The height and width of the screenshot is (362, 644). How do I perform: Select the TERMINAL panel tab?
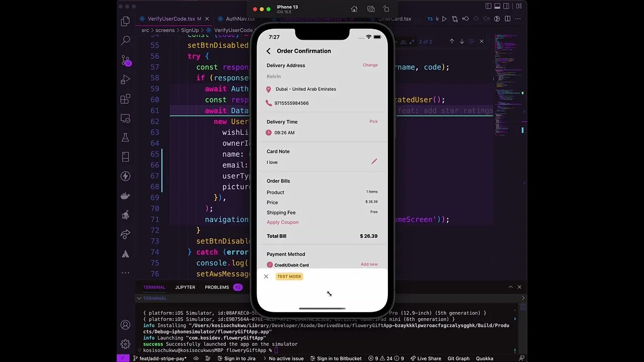(154, 287)
